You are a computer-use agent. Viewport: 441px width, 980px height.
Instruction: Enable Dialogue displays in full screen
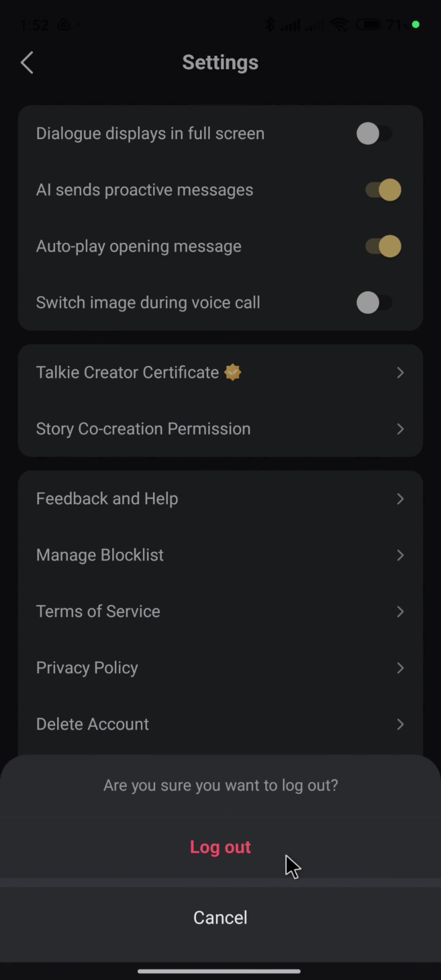click(x=375, y=134)
